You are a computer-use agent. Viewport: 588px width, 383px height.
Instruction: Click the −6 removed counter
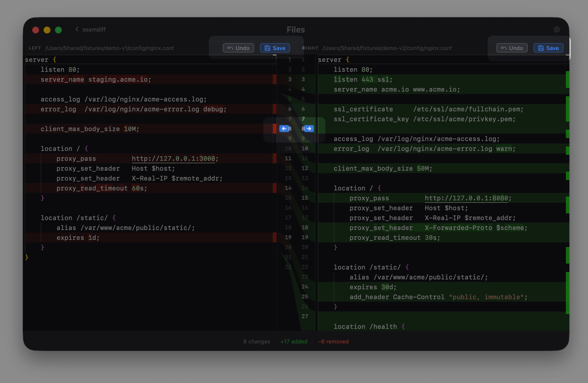pos(333,342)
